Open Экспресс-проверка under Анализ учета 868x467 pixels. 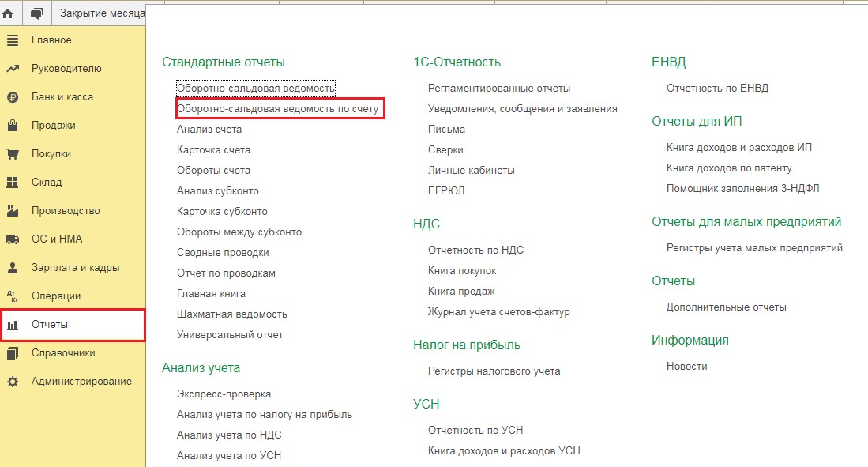224,394
